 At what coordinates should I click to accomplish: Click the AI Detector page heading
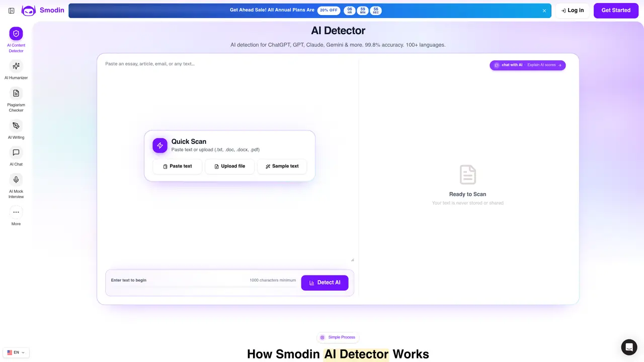click(x=338, y=31)
